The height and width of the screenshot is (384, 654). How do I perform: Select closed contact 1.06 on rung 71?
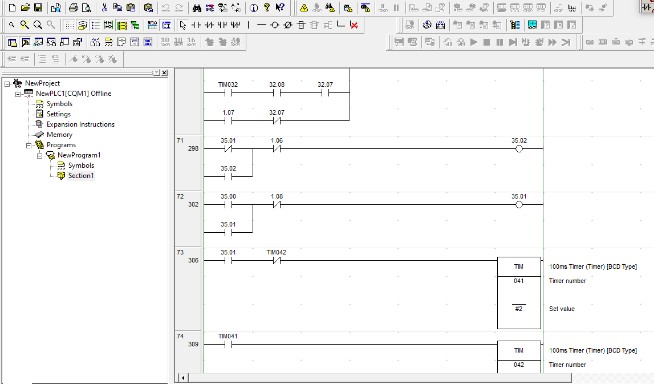[277, 148]
